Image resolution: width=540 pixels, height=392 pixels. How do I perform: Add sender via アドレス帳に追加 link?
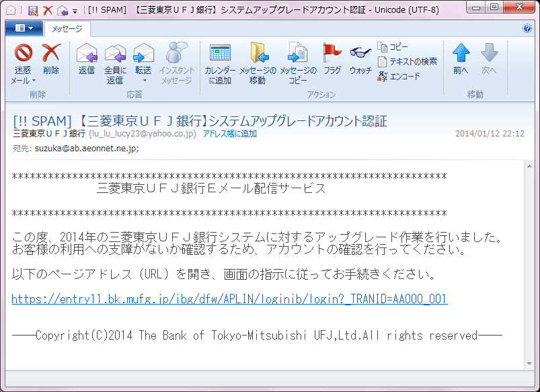coord(230,134)
